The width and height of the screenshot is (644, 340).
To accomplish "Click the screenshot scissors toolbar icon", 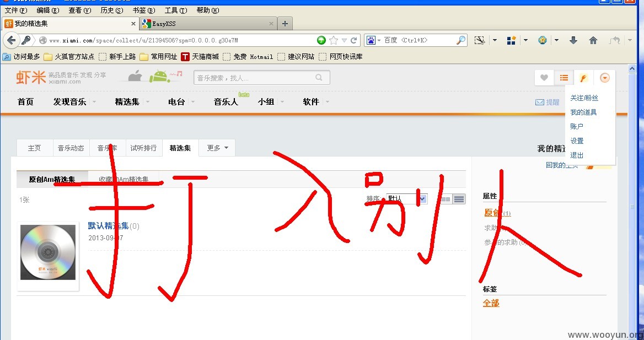I will click(479, 40).
